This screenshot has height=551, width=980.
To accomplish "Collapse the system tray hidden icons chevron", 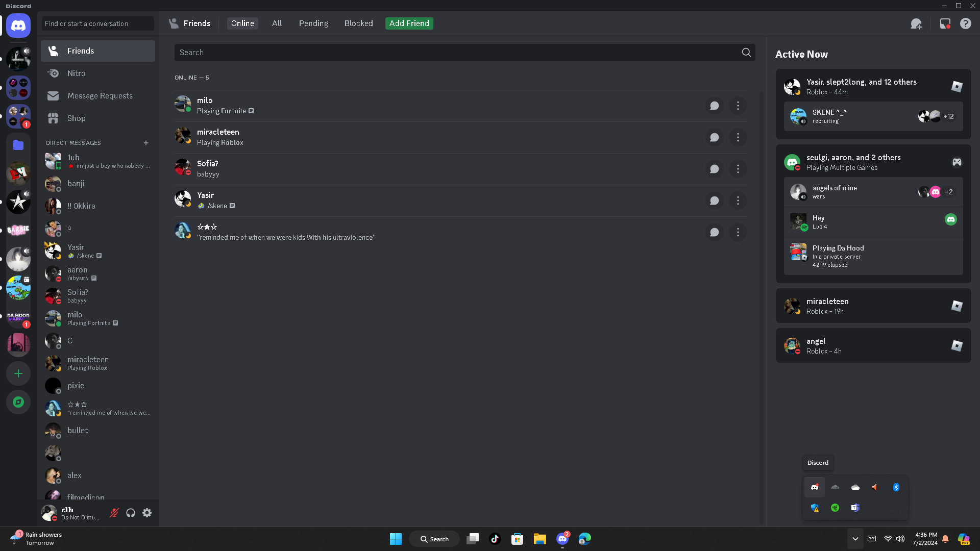I will click(855, 539).
